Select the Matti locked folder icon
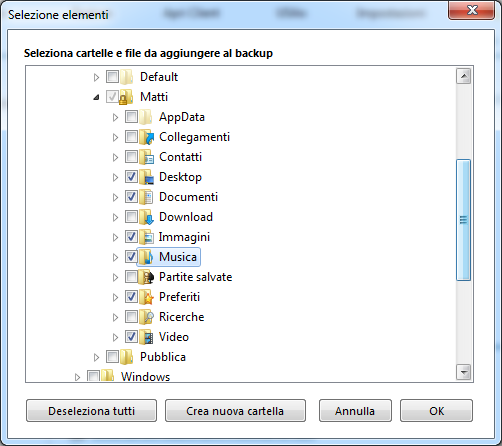The image size is (502, 446). 126,97
